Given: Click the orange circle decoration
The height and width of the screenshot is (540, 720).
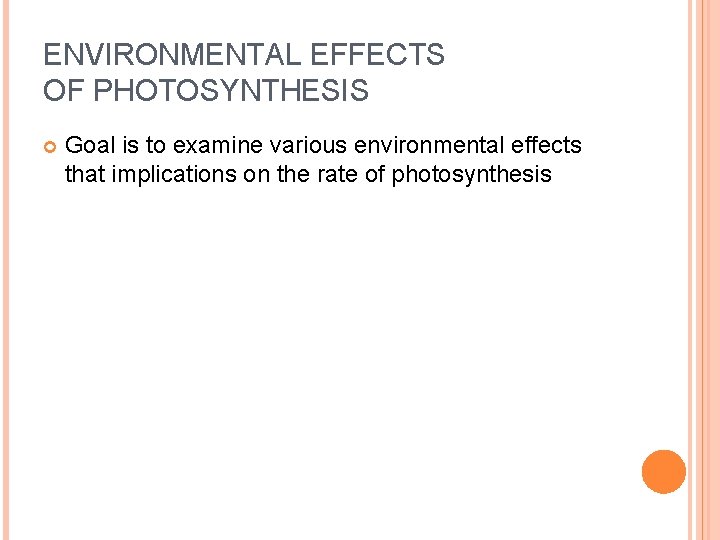Looking at the screenshot, I should [x=664, y=472].
